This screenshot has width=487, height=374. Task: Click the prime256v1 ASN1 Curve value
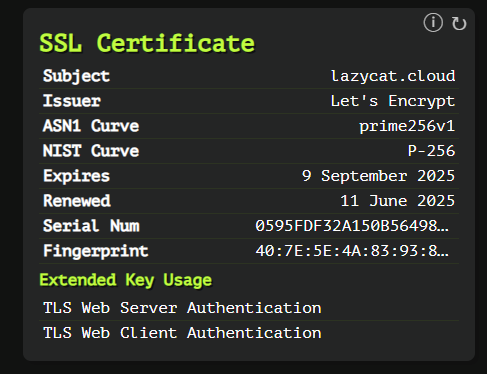pos(407,126)
